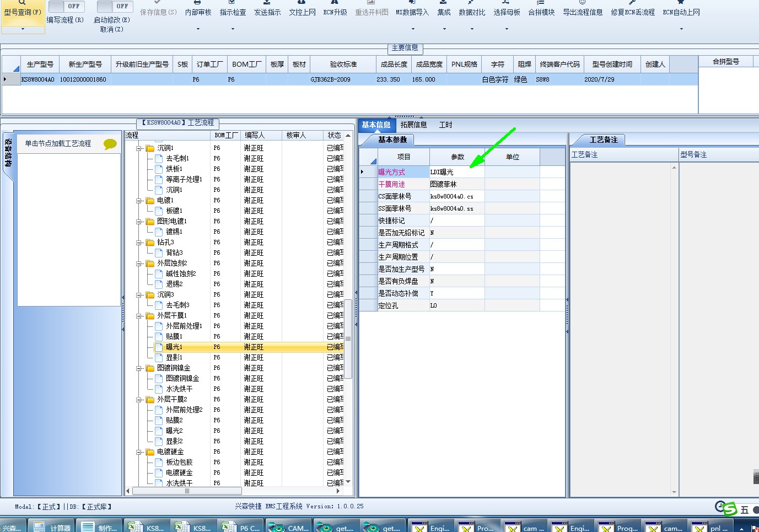759x532 pixels.
Task: Click the process tree horizontal scrollbar thumb
Action: tap(187, 491)
